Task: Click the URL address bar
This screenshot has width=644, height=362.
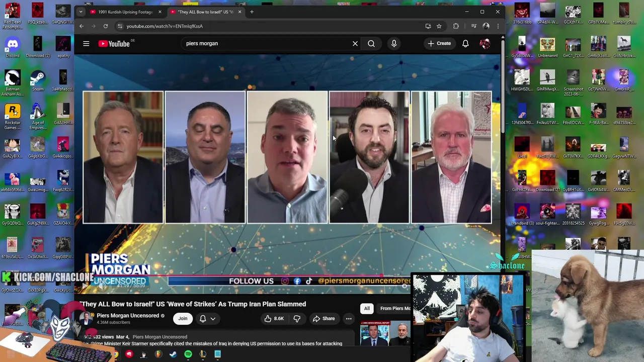Action: point(272,26)
